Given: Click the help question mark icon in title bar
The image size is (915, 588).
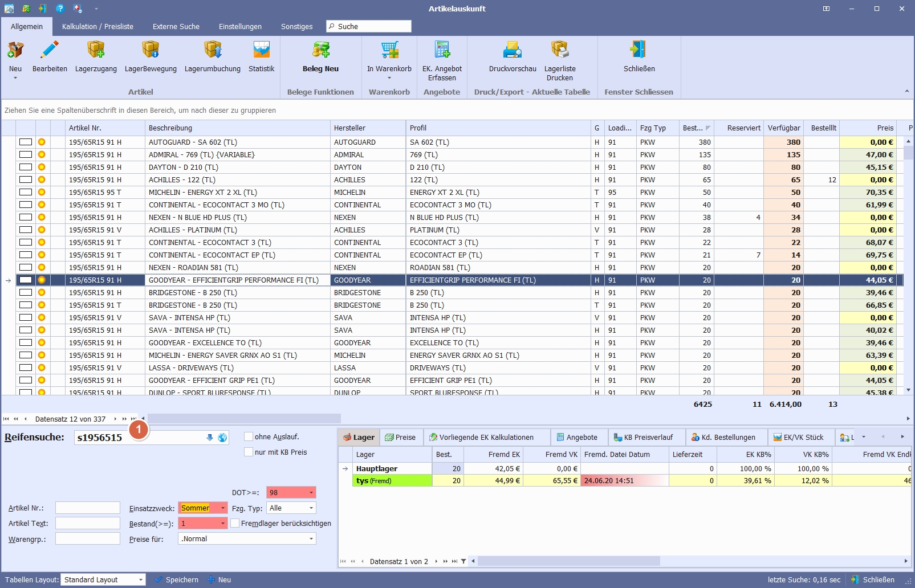Looking at the screenshot, I should [60, 9].
